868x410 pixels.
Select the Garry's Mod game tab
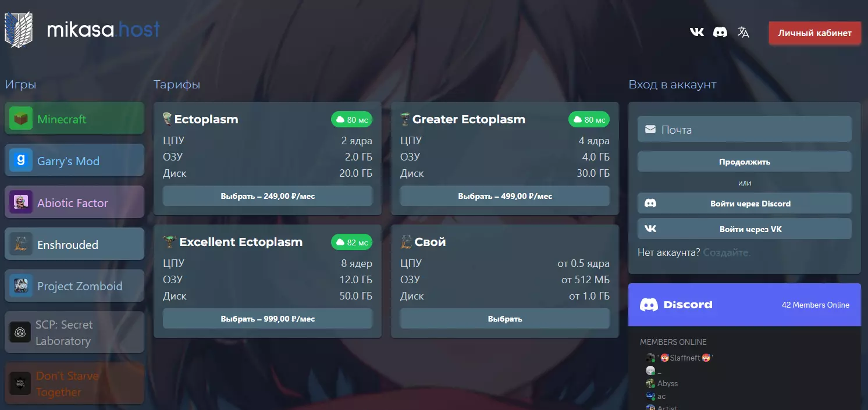point(74,161)
